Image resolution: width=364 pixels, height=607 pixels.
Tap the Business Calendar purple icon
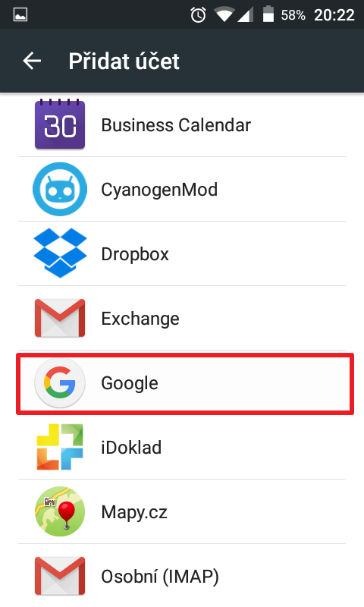coord(60,124)
